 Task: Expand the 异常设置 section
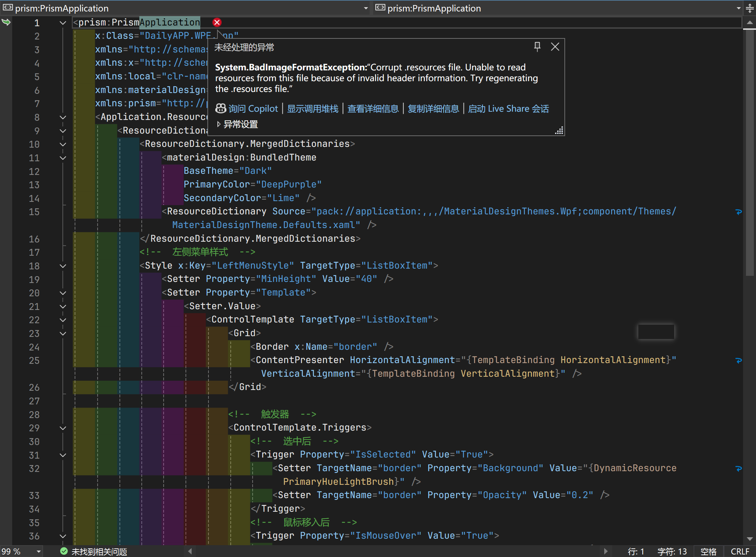[x=219, y=124]
